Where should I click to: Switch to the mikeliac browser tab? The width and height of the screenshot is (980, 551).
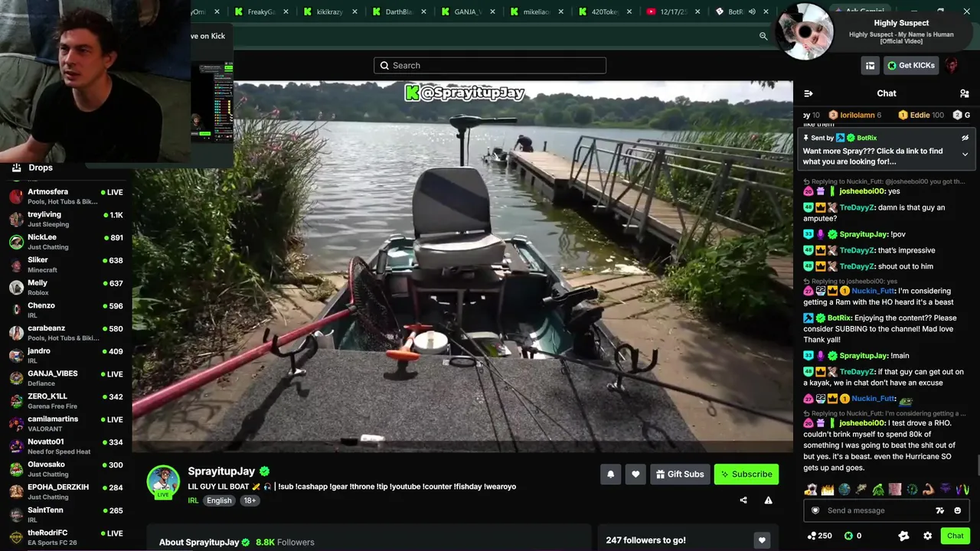(537, 11)
